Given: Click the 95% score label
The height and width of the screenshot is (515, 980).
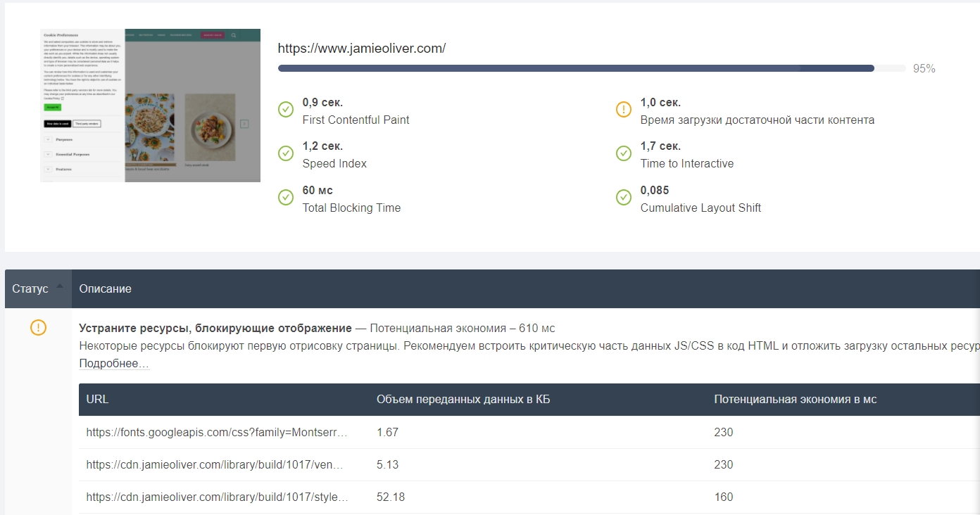Looking at the screenshot, I should coord(924,68).
